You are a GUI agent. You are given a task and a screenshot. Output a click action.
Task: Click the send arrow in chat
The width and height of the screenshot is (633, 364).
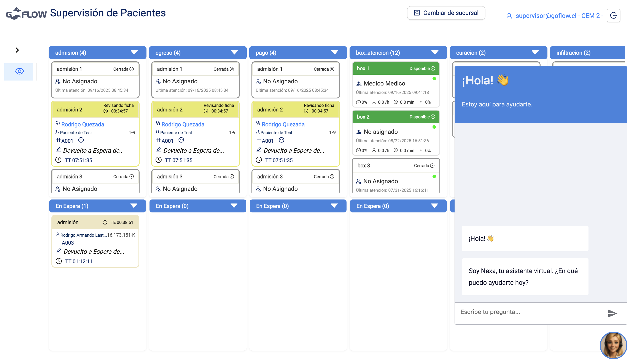tap(612, 313)
